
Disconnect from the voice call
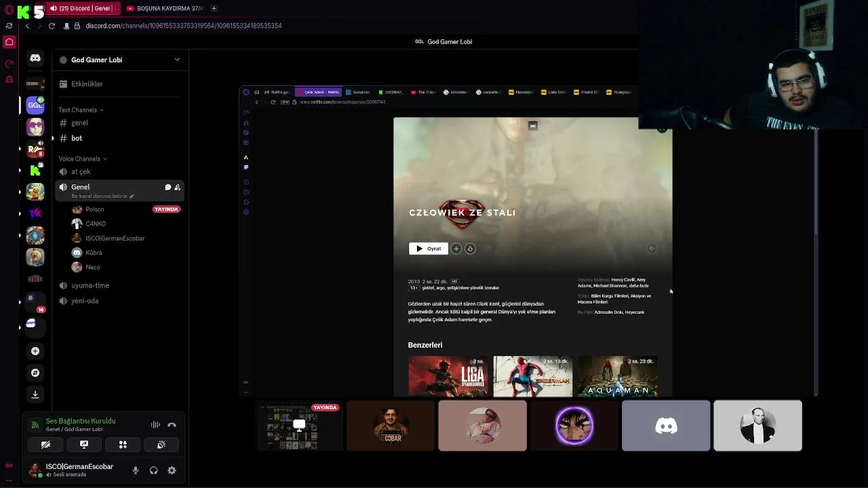(x=172, y=425)
